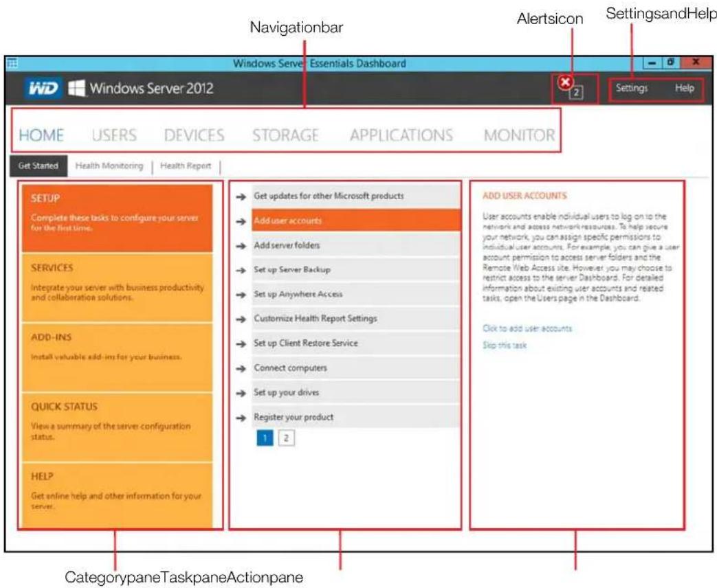Viewport: 717px width, 588px height.
Task: Select the SERVICES category tile
Action: 118,288
